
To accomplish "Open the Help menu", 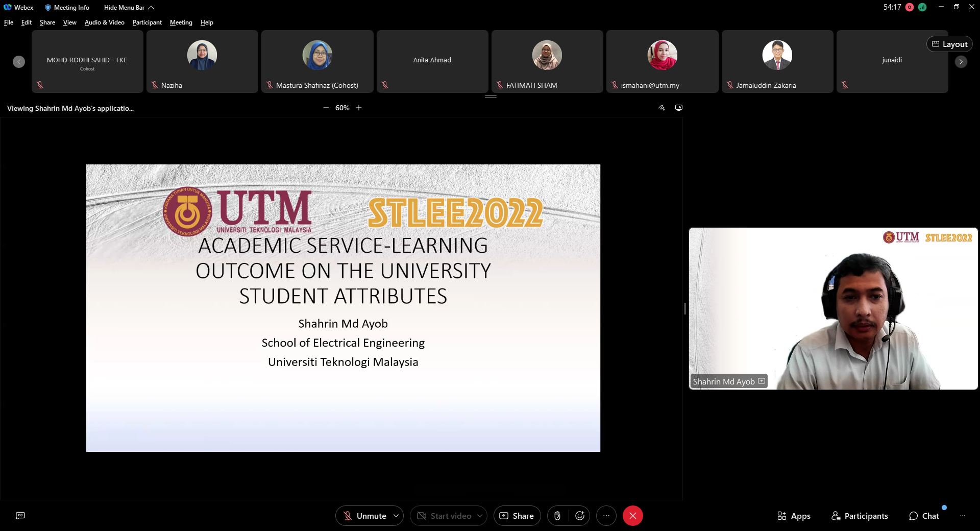I will 207,22.
